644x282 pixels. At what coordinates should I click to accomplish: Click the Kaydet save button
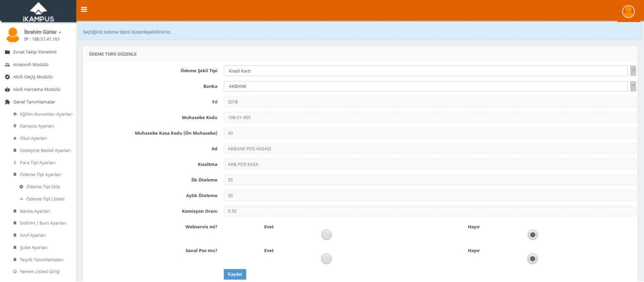(235, 274)
